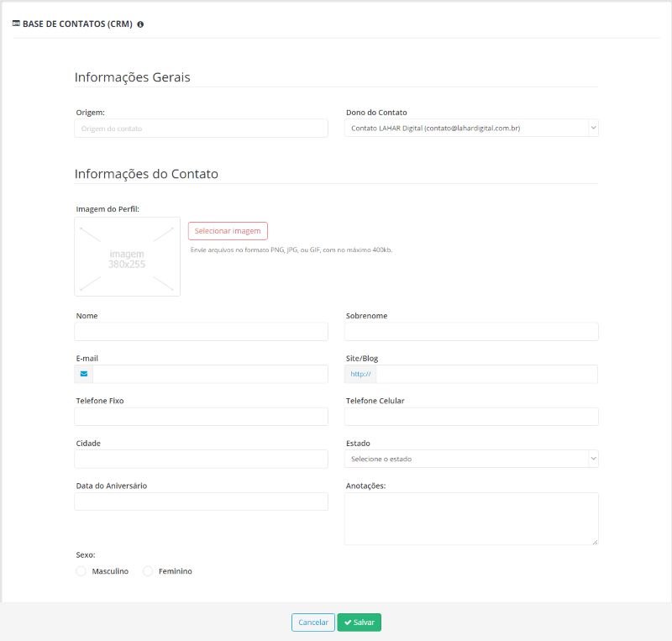Click the E-mail text input
Image resolution: width=672 pixels, height=641 pixels.
pyautogui.click(x=211, y=374)
